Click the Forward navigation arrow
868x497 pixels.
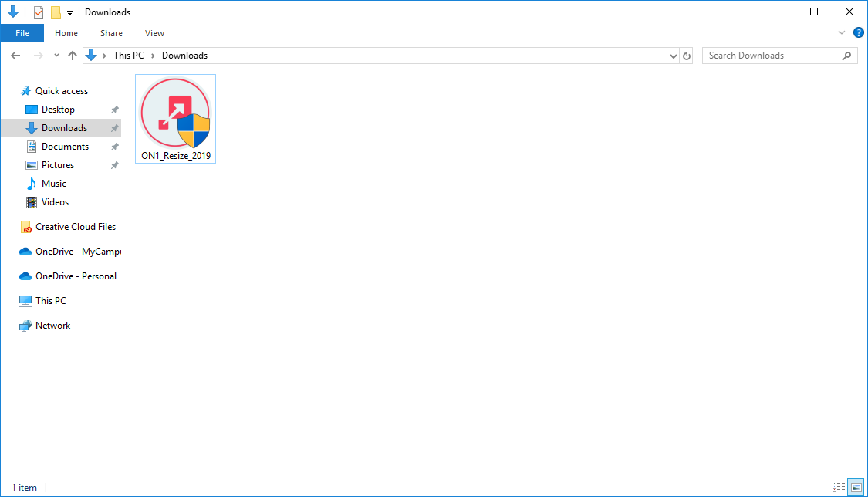[x=39, y=56]
